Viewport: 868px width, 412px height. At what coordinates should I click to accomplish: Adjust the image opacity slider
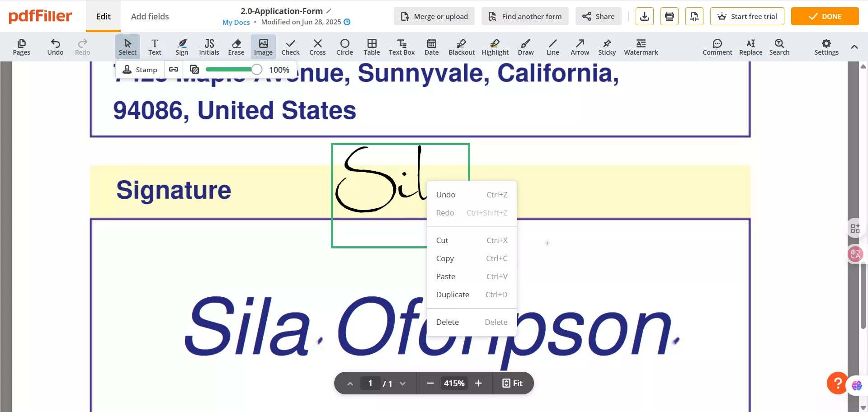tap(256, 70)
